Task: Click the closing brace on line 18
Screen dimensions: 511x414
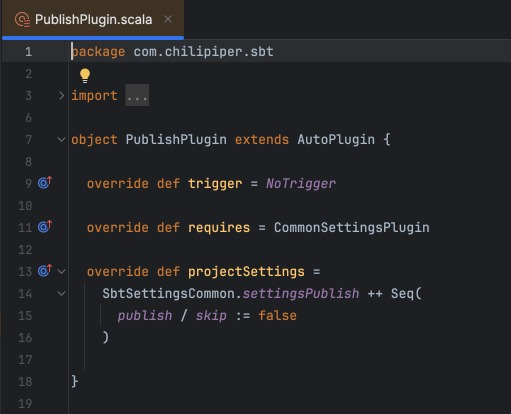Action: click(75, 381)
